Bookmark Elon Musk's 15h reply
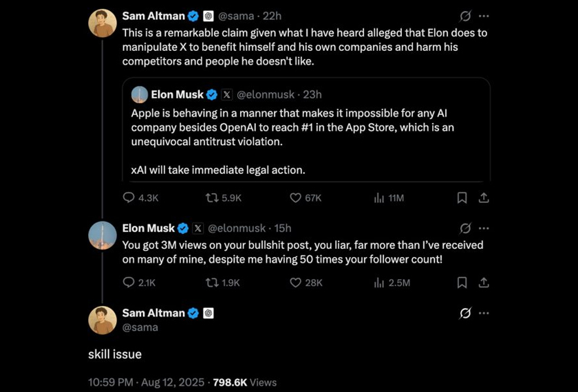 [462, 282]
